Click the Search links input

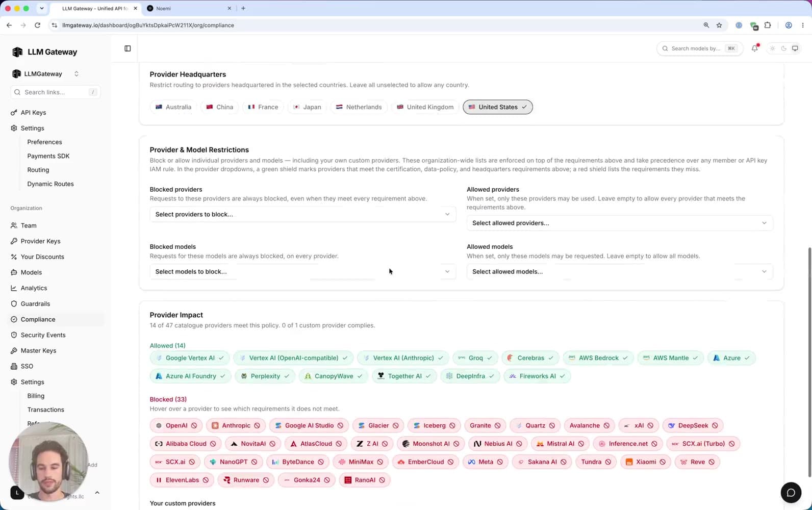point(55,92)
